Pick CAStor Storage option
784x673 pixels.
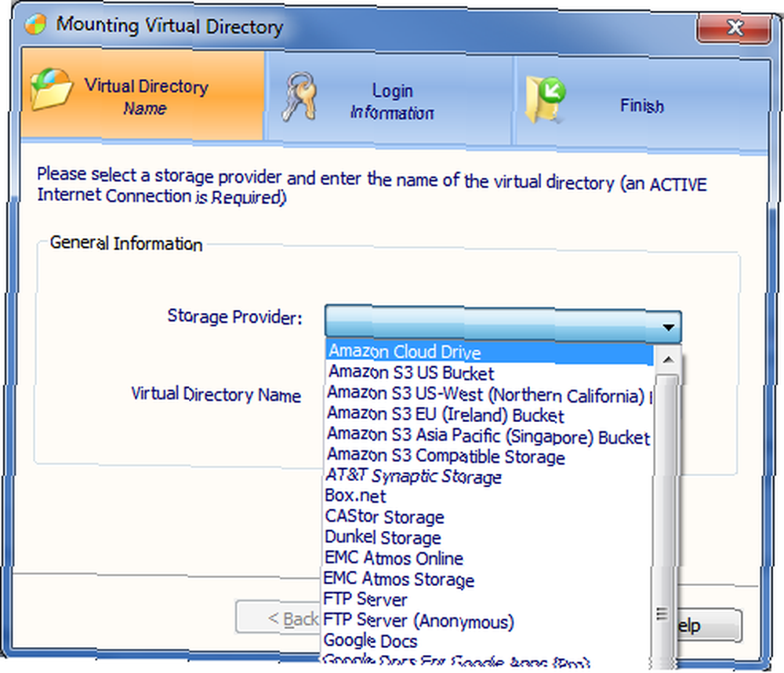[x=488, y=516]
